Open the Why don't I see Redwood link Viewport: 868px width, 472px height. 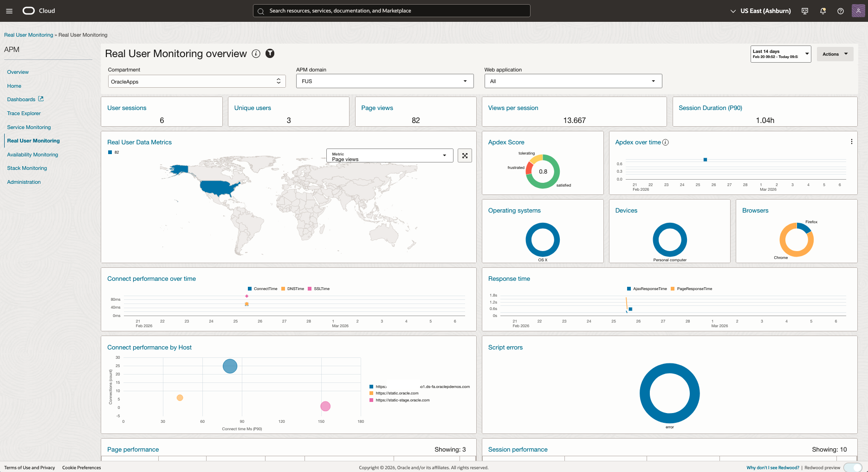(772, 467)
